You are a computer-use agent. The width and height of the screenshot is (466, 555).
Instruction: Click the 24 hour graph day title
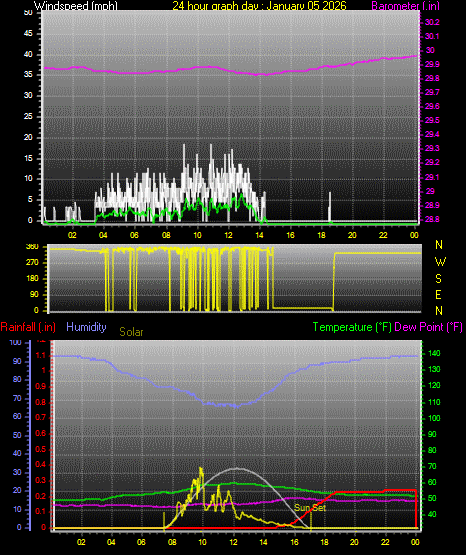tap(259, 6)
